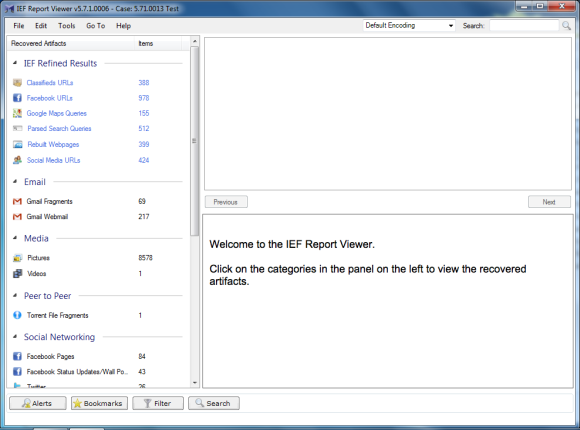Click the Torrent File Fragments icon
This screenshot has width=580, height=430.
click(x=17, y=315)
